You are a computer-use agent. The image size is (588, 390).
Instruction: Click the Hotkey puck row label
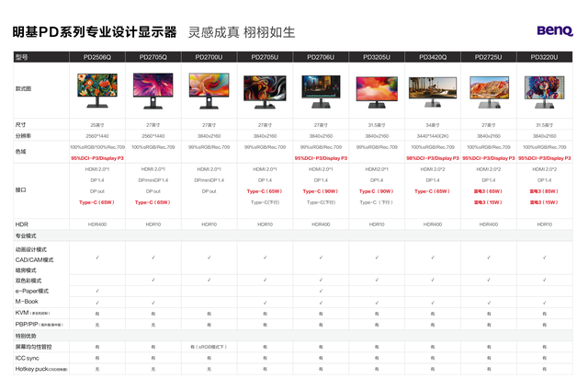point(41,369)
